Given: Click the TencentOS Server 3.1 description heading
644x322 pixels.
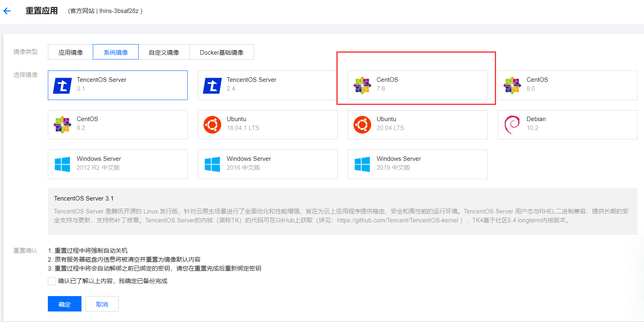Looking at the screenshot, I should pyautogui.click(x=84, y=198).
